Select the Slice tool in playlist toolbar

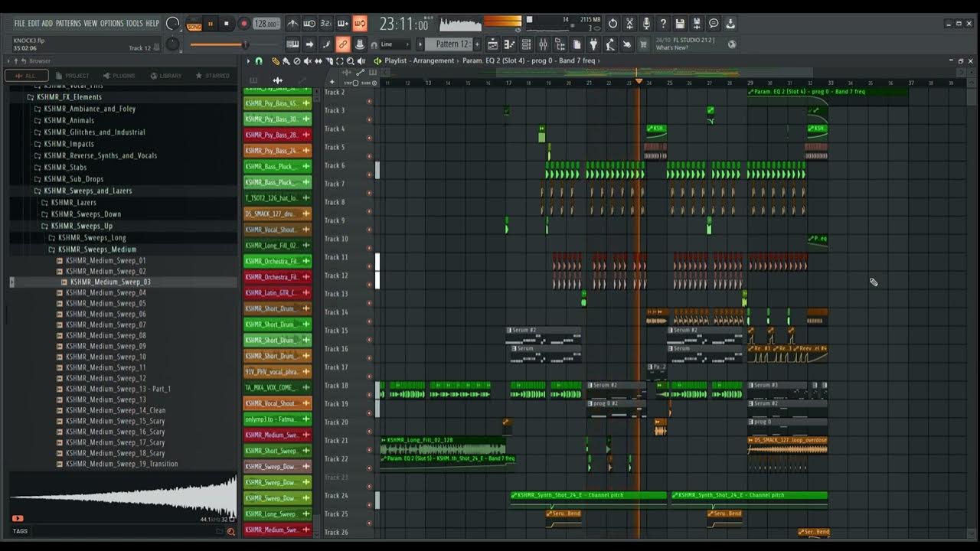(329, 60)
